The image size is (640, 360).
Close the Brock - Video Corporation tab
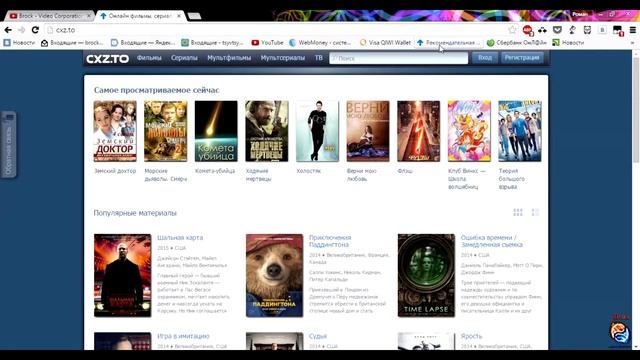pyautogui.click(x=89, y=16)
